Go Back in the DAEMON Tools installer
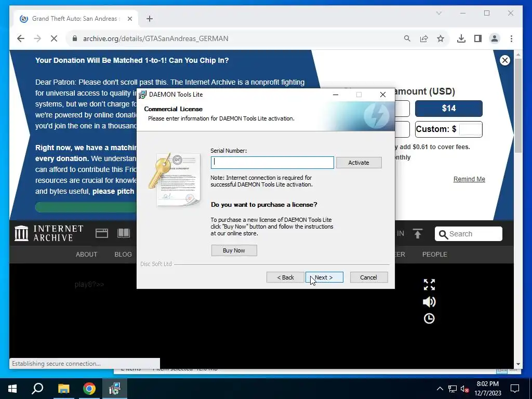Screen dimensions: 532x399 [x=285, y=277]
